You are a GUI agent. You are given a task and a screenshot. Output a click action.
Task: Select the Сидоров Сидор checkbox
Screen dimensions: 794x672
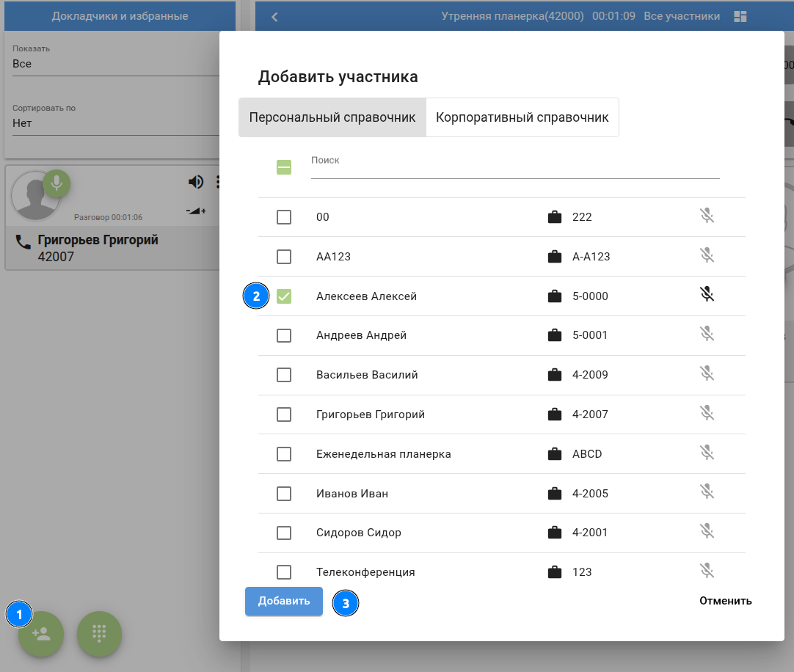[x=284, y=533]
